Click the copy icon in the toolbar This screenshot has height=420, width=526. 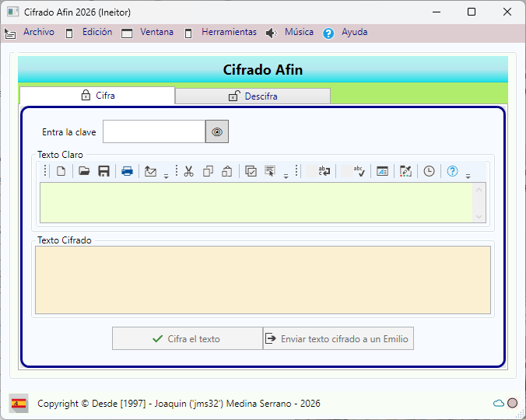coord(208,171)
